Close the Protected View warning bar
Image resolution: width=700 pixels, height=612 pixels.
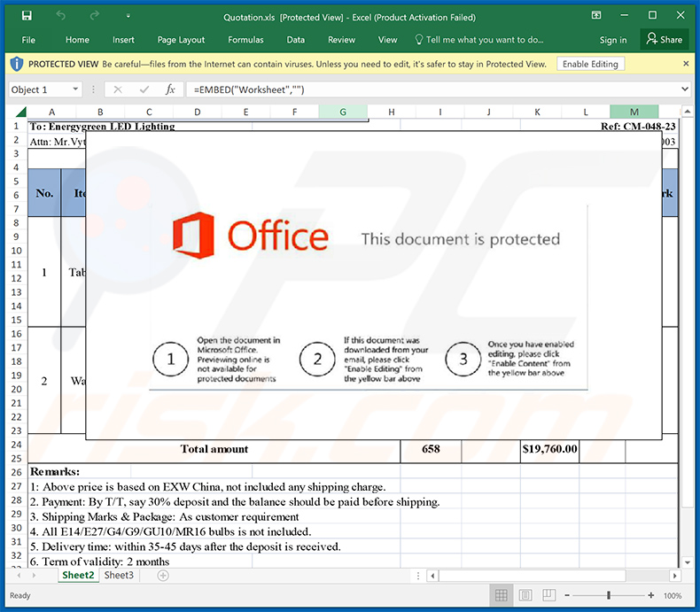tap(686, 64)
